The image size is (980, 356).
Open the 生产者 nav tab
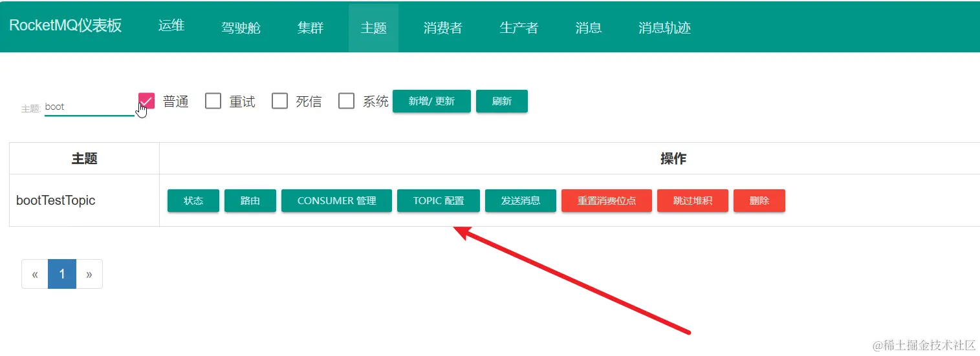tap(519, 28)
